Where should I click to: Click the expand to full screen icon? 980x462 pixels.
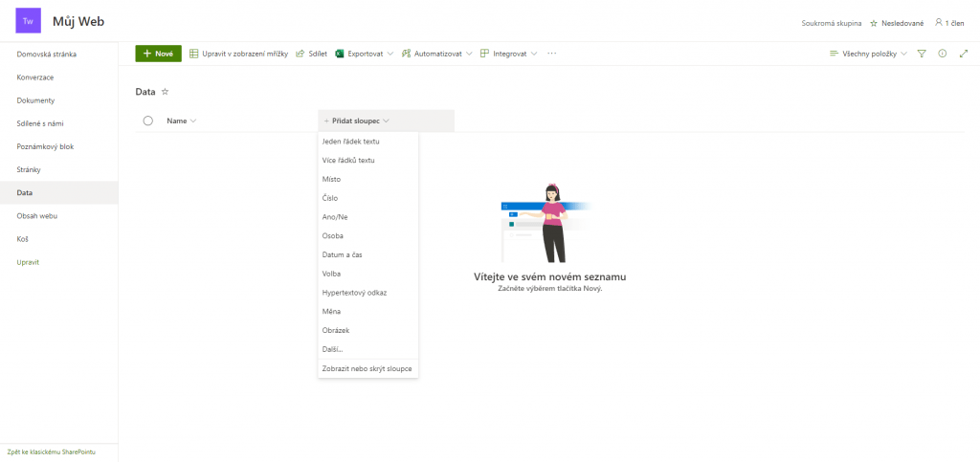click(x=964, y=54)
